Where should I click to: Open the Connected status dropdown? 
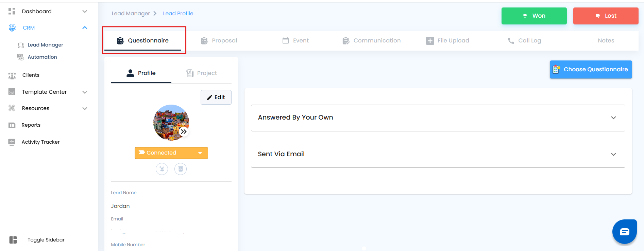[200, 153]
